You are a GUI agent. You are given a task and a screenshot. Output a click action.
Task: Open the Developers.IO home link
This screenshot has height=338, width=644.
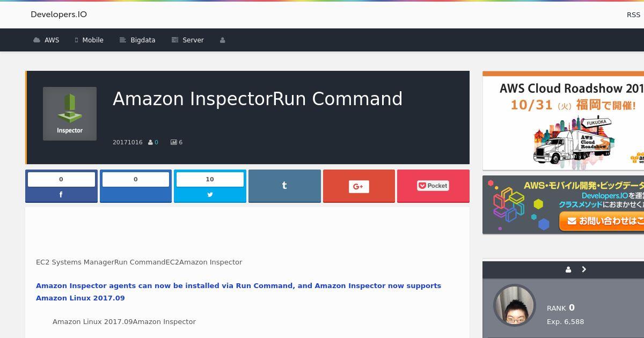coord(58,14)
